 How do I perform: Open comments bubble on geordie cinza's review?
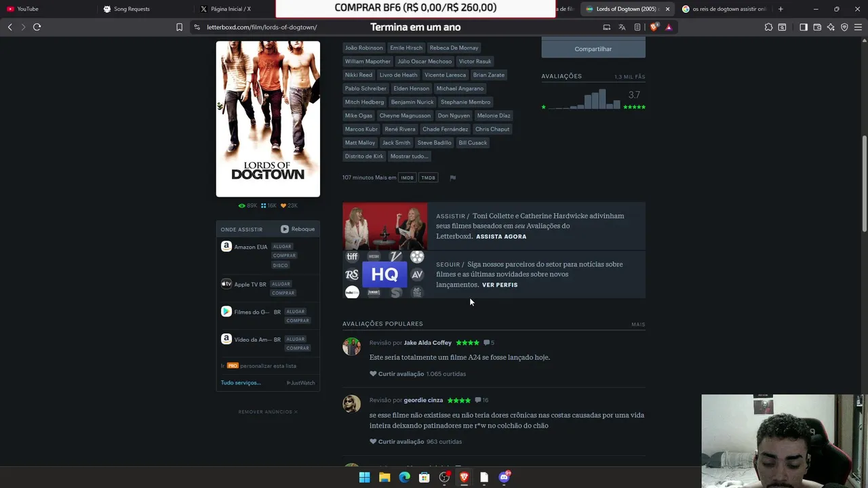(x=478, y=401)
